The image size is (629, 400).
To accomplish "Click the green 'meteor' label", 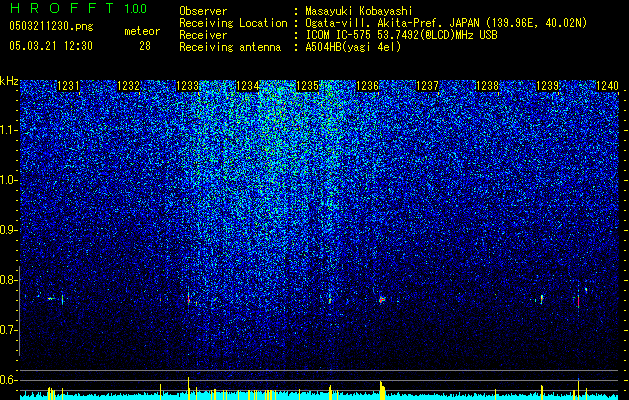I will pyautogui.click(x=142, y=31).
